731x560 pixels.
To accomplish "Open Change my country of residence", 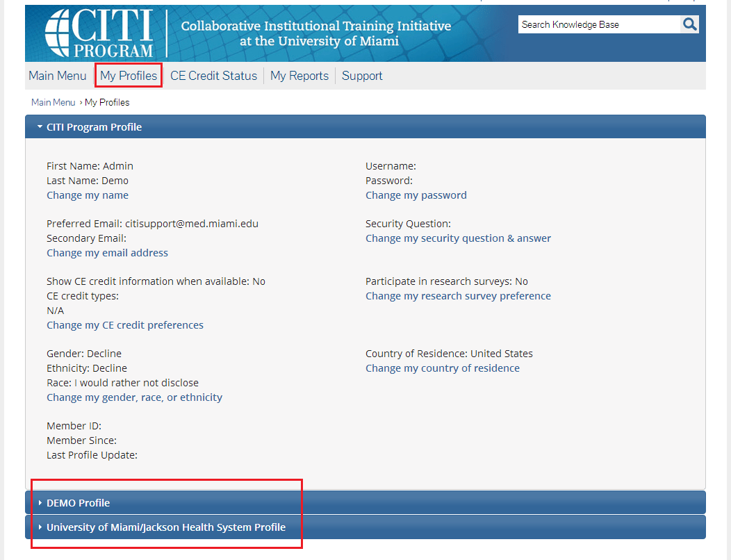I will tap(443, 368).
